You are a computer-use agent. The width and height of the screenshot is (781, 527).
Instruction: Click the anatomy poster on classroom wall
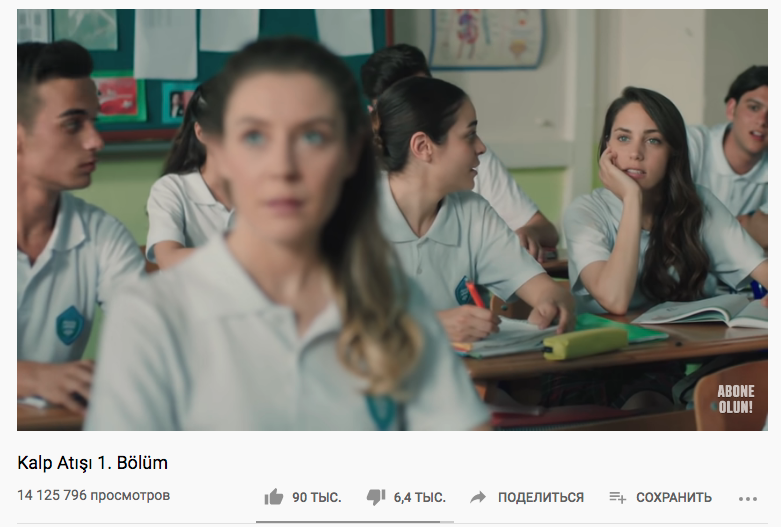pyautogui.click(x=487, y=38)
